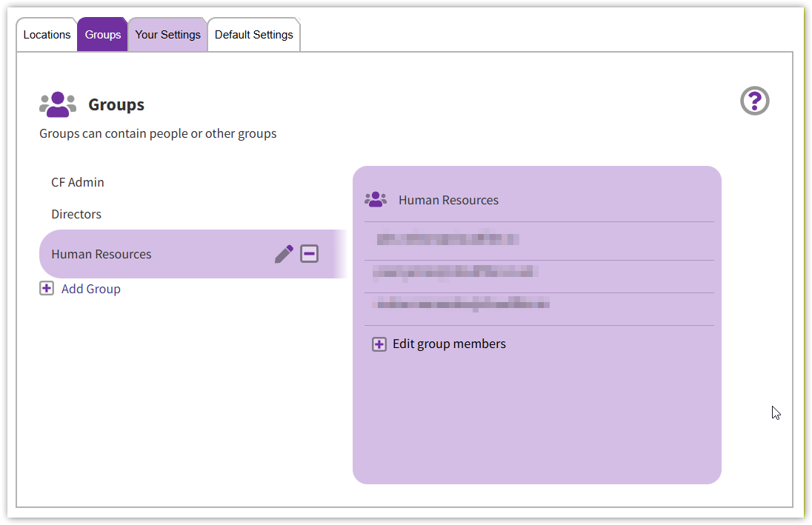Switch to Your Settings tab
Image resolution: width=812 pixels, height=525 pixels.
(167, 35)
